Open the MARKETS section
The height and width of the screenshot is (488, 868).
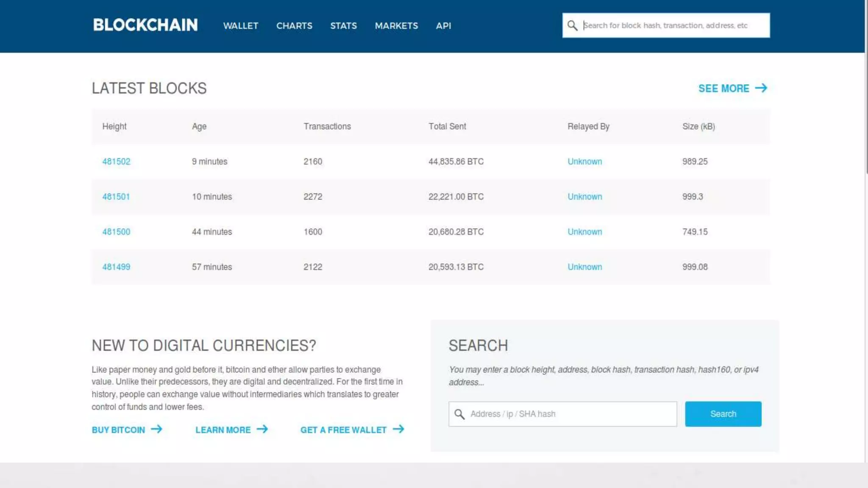[x=396, y=26]
